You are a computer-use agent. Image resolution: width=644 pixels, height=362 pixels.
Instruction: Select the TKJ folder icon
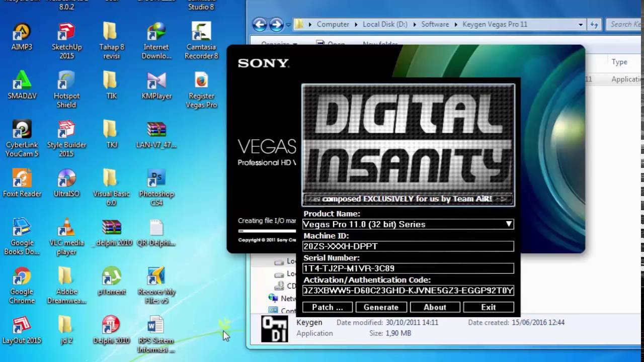111,134
